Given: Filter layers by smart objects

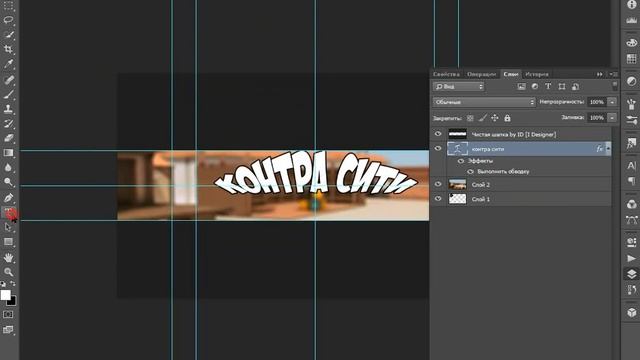Looking at the screenshot, I should (576, 87).
